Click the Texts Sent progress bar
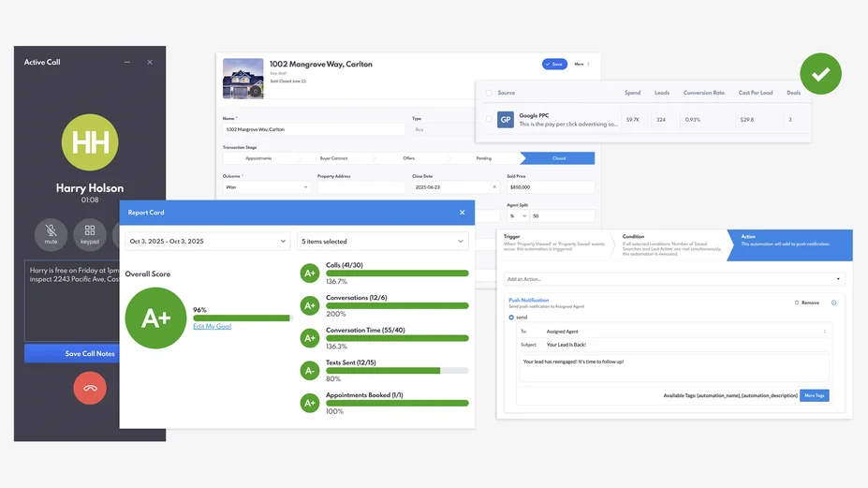Image resolution: width=868 pixels, height=488 pixels. (397, 371)
